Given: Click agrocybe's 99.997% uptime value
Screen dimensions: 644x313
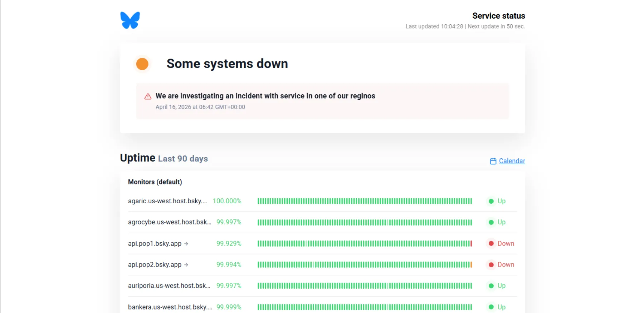Looking at the screenshot, I should 229,222.
